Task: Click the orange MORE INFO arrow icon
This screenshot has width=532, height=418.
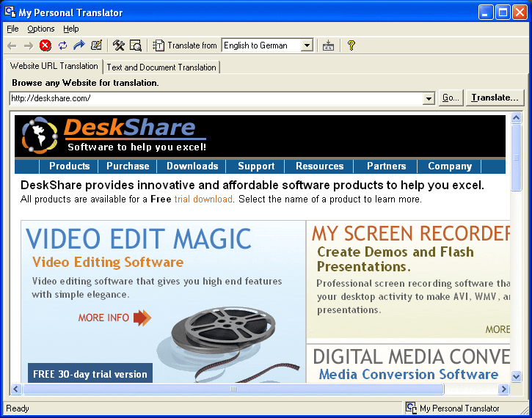Action: coord(142,318)
